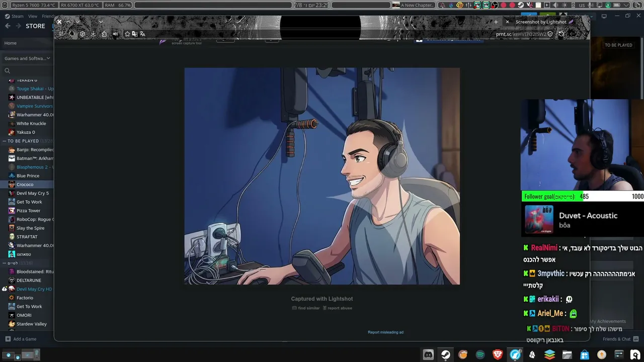This screenshot has height=362, width=644.
Task: Click the find similar link
Action: point(306,308)
